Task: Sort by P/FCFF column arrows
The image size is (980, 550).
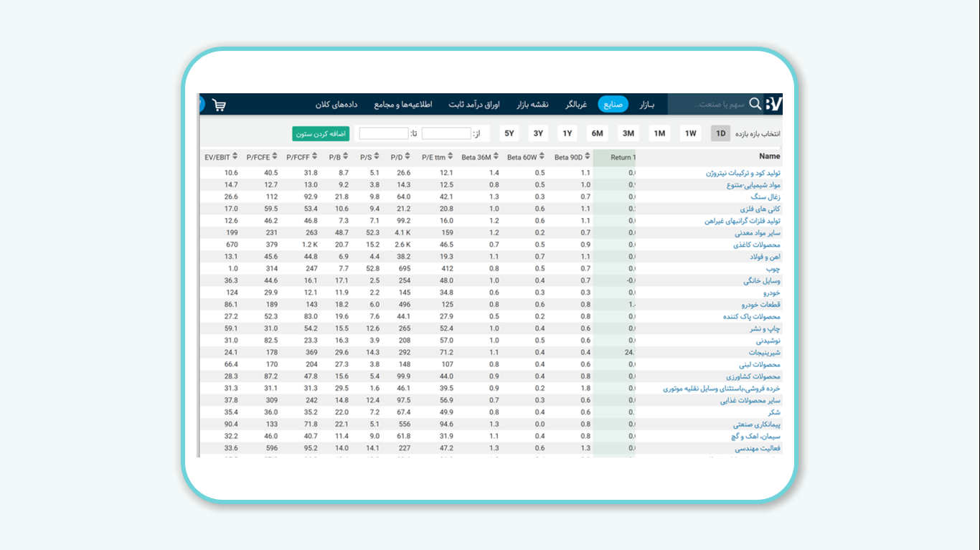Action: point(314,157)
